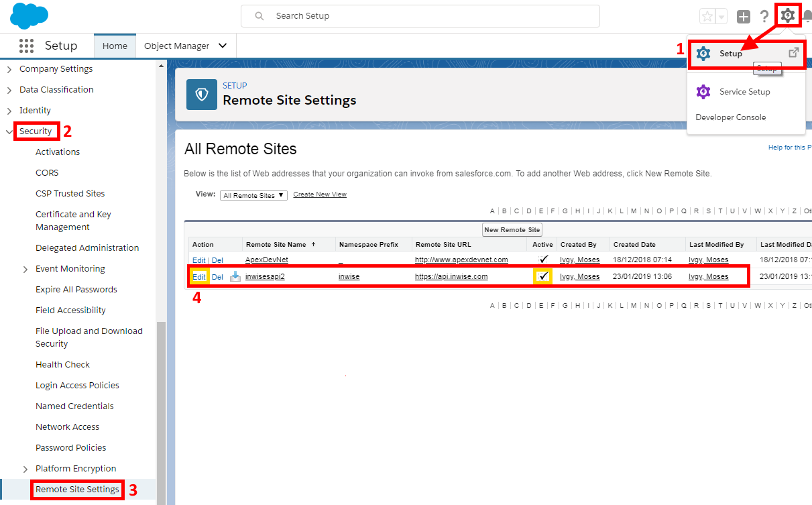
Task: Select Service Setup from gear menu
Action: pyautogui.click(x=744, y=92)
